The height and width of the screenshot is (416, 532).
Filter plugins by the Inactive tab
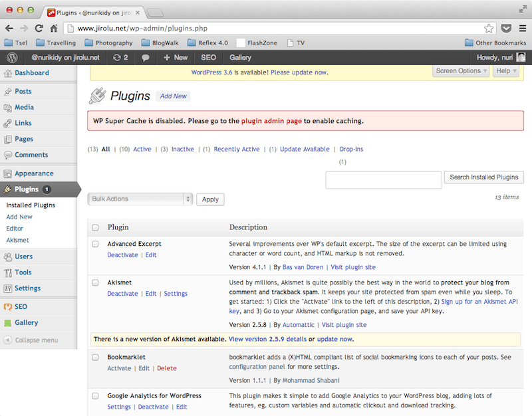point(182,150)
